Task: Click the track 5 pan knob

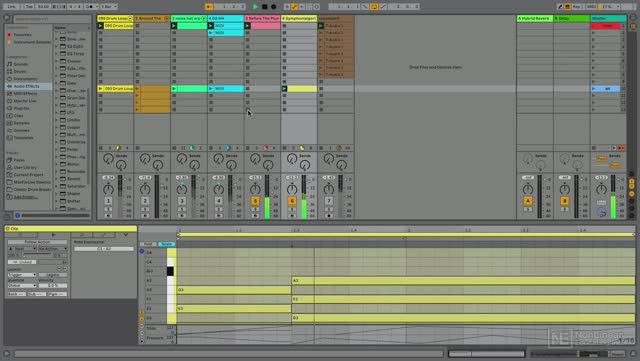Action: (256, 189)
